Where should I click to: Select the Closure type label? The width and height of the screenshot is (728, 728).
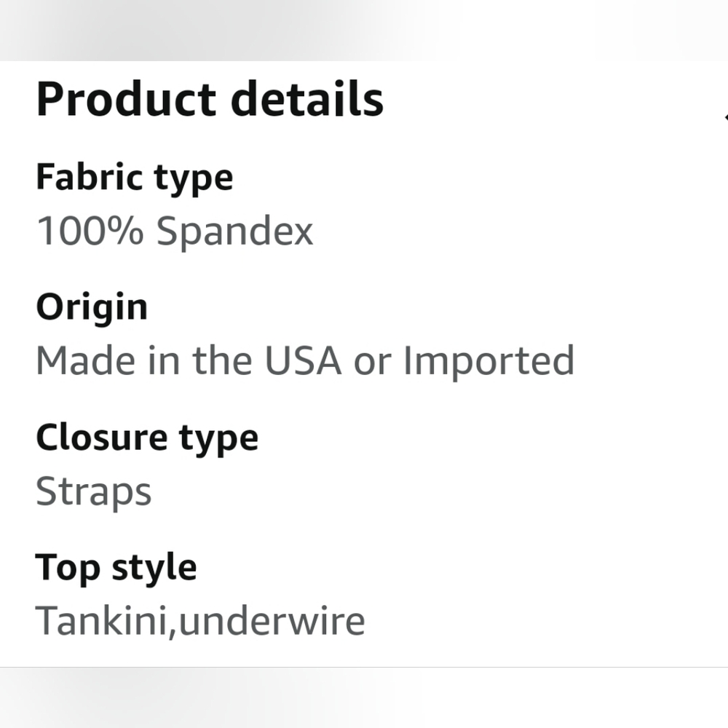147,438
